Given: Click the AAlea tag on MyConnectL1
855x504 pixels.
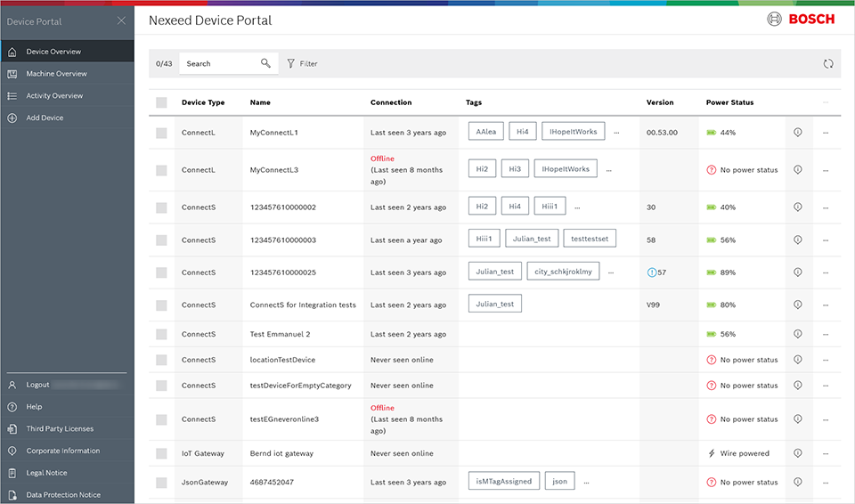Looking at the screenshot, I should [x=486, y=132].
